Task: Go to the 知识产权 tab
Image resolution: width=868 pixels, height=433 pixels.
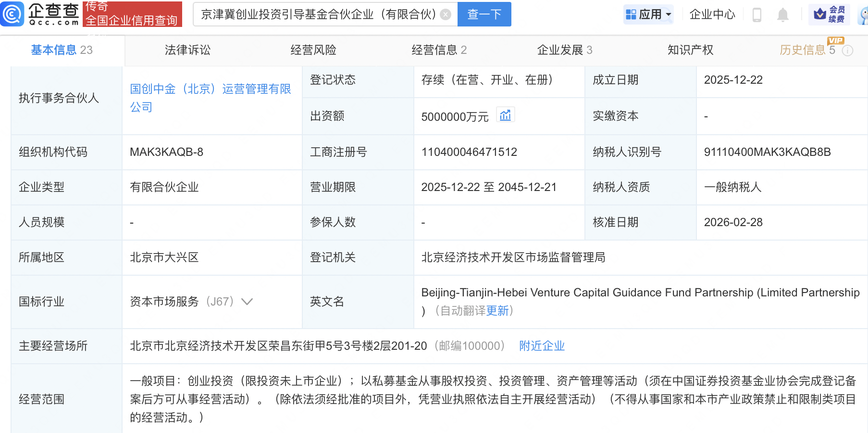Action: coord(690,50)
